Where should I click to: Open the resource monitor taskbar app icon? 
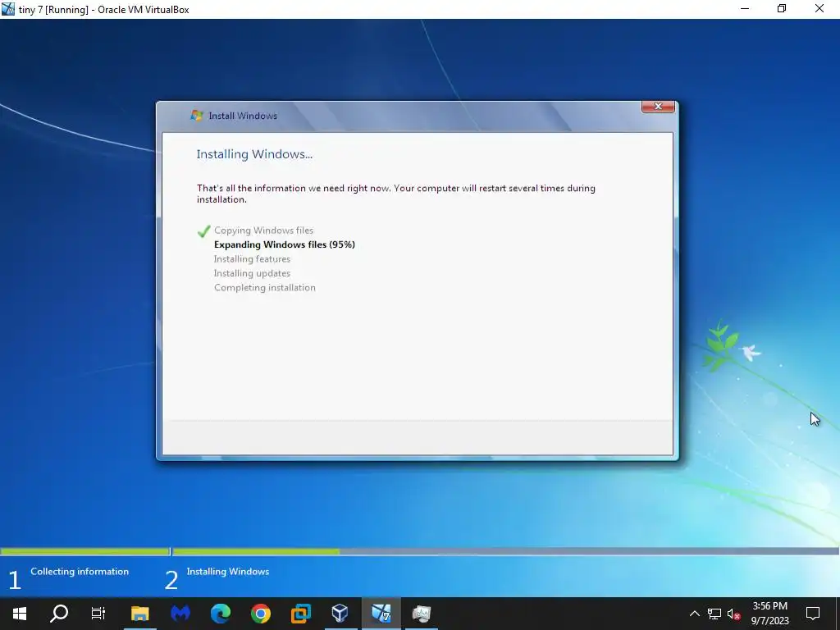click(x=421, y=614)
